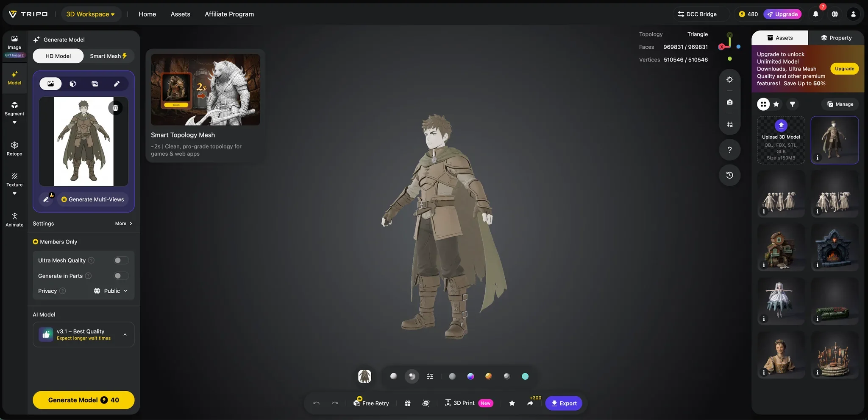This screenshot has height=420, width=868.
Task: Click the notifications bell icon
Action: click(815, 14)
